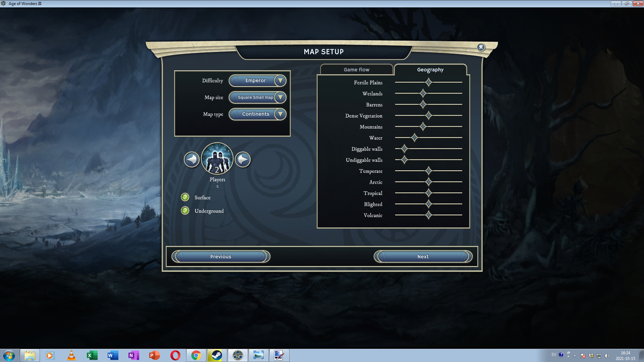Click the Fertile Plains slider handle
This screenshot has height=362, width=644.
pyautogui.click(x=429, y=82)
